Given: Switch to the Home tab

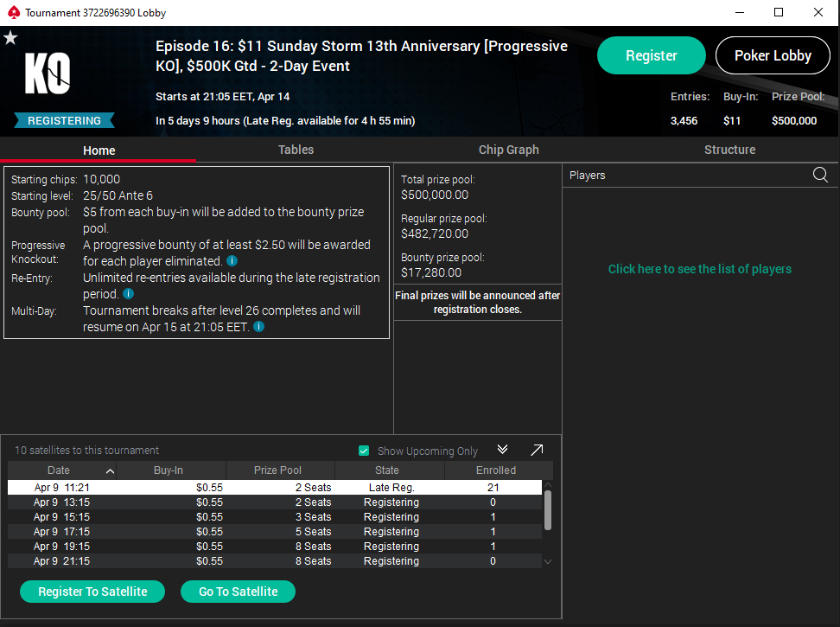Looking at the screenshot, I should coord(99,150).
